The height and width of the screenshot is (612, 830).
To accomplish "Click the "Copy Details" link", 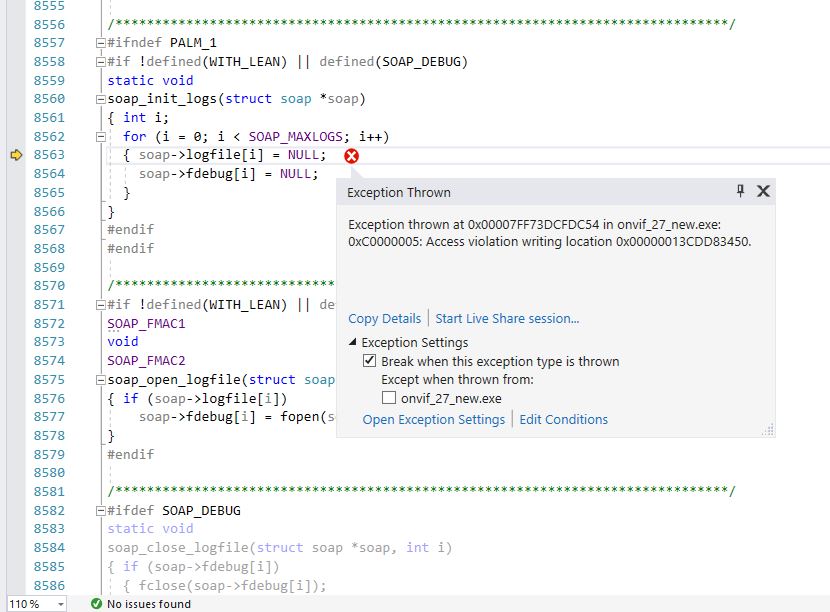I will coord(383,317).
